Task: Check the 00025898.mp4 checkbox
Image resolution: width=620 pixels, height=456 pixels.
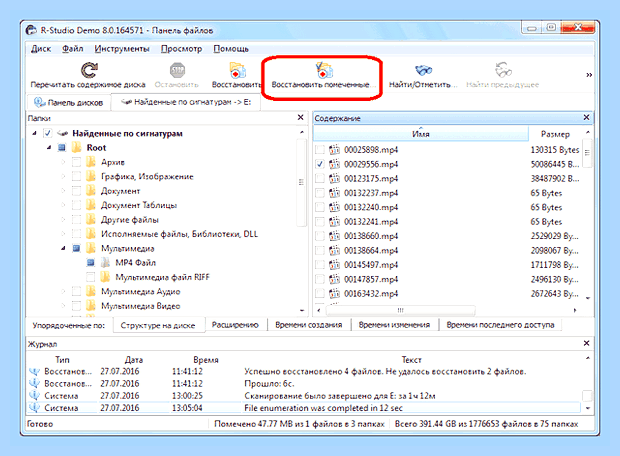Action: pyautogui.click(x=320, y=149)
